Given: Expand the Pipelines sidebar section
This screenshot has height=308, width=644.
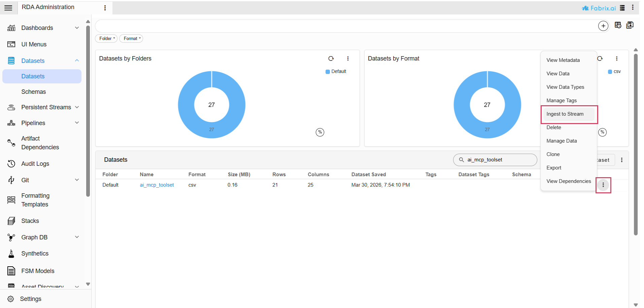Looking at the screenshot, I should 77,123.
